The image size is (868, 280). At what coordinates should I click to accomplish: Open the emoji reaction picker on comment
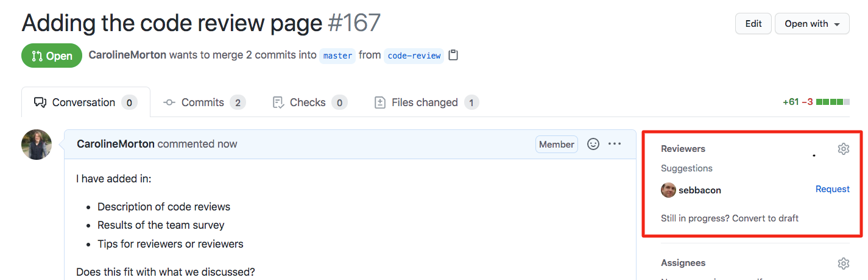click(x=593, y=144)
